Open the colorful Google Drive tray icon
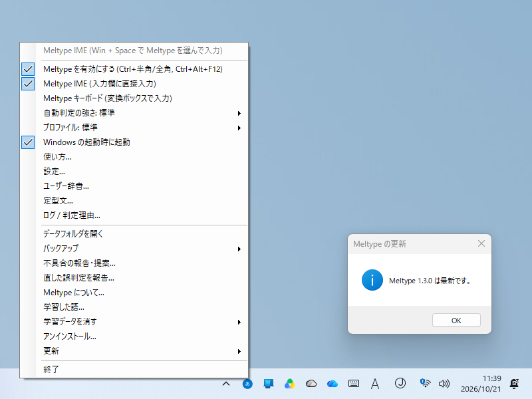This screenshot has width=532, height=399. click(289, 384)
